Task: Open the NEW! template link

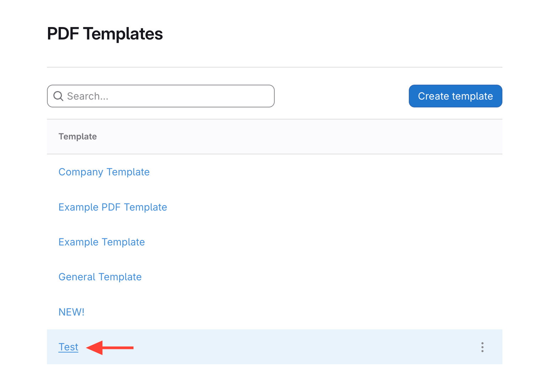Action: (71, 312)
